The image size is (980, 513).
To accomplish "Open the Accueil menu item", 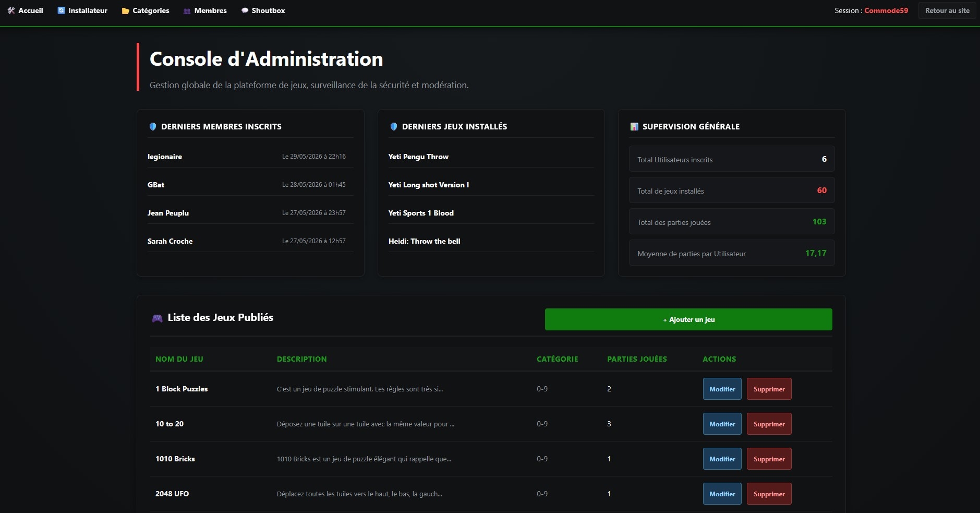I will 25,10.
